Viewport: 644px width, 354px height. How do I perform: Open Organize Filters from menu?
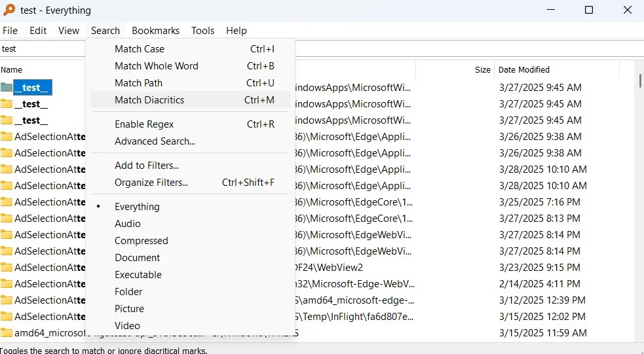(x=151, y=183)
